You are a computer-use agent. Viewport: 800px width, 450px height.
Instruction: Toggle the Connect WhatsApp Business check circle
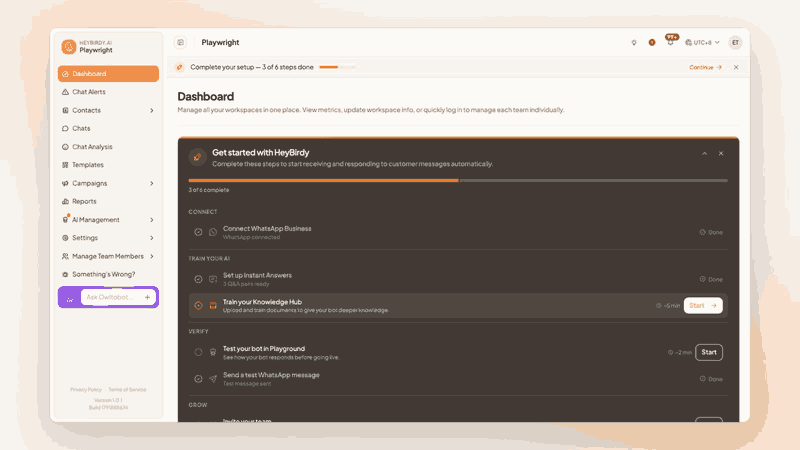click(x=198, y=232)
